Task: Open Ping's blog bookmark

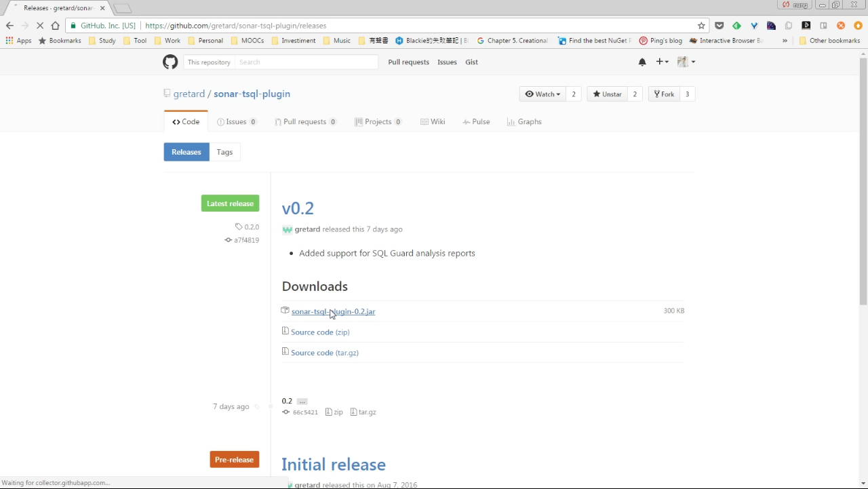Action: (x=660, y=41)
